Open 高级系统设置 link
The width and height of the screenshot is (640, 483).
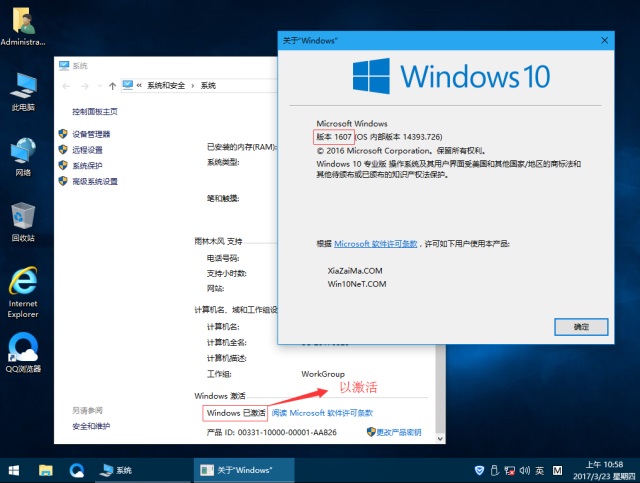[95, 182]
